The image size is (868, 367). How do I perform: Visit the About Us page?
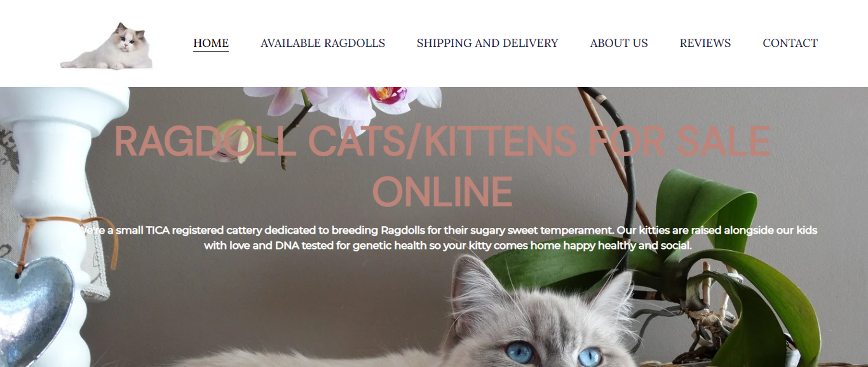(619, 43)
